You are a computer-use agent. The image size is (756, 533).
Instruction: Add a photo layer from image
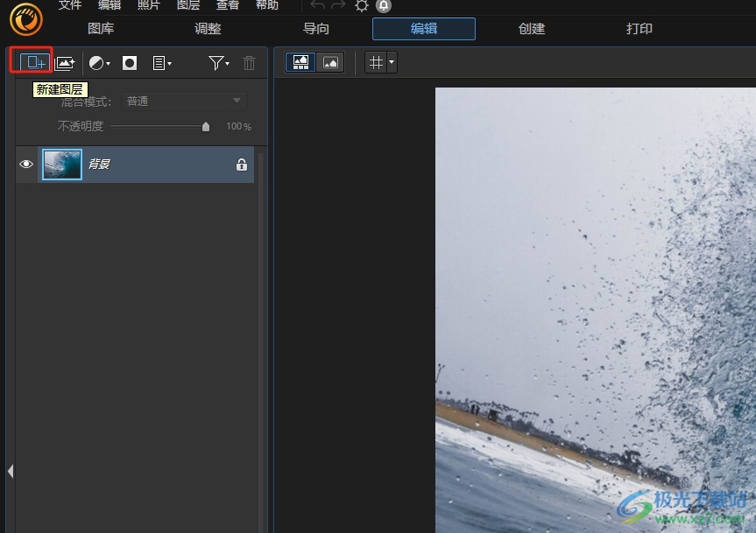(x=65, y=63)
